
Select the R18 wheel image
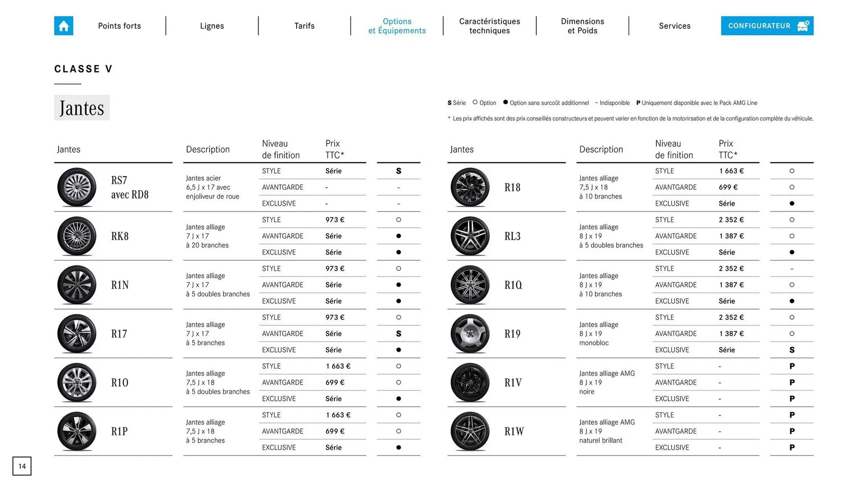(470, 187)
